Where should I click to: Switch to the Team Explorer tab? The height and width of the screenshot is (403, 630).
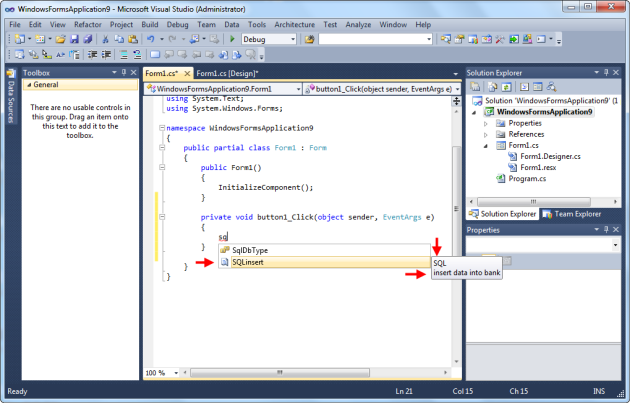pos(574,214)
